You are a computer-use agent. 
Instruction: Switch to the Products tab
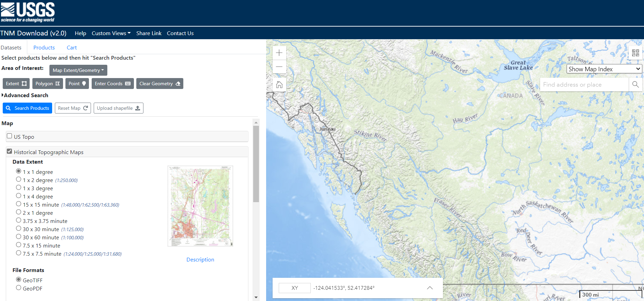coord(44,48)
